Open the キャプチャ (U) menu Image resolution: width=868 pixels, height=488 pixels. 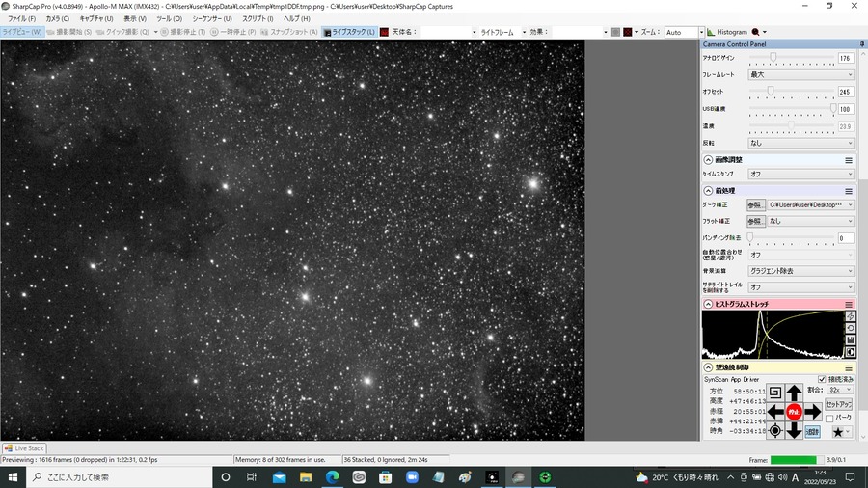96,19
